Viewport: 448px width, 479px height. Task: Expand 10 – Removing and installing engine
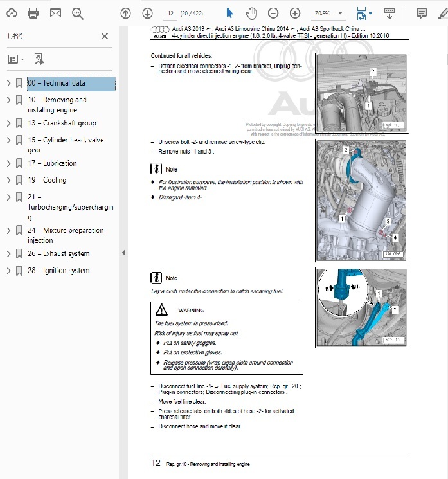pos(8,100)
